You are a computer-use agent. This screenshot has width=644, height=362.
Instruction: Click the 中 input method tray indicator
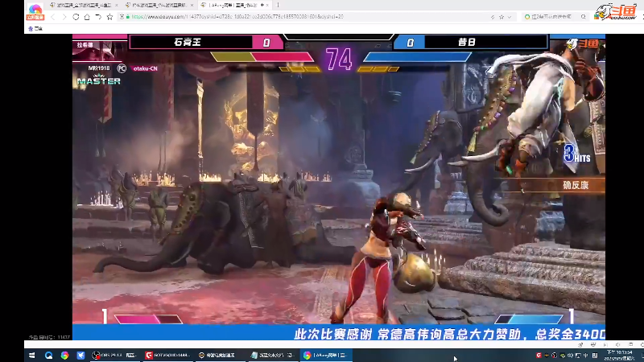pyautogui.click(x=586, y=356)
